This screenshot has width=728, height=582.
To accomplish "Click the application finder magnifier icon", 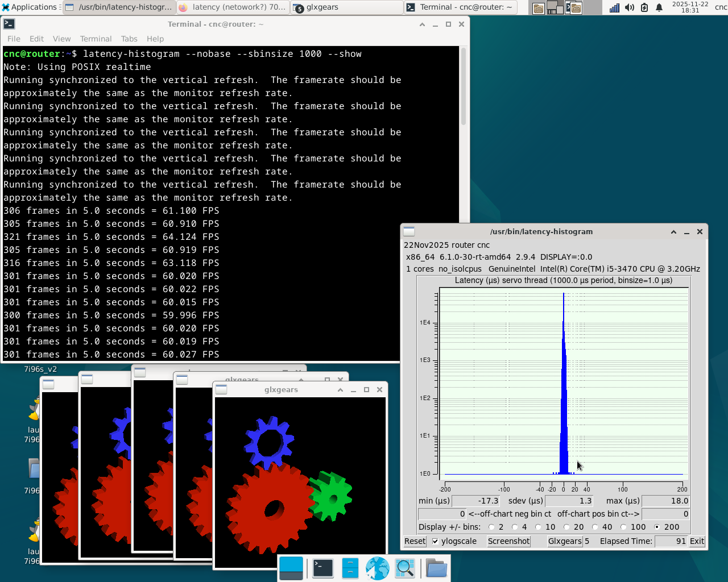I will point(404,568).
